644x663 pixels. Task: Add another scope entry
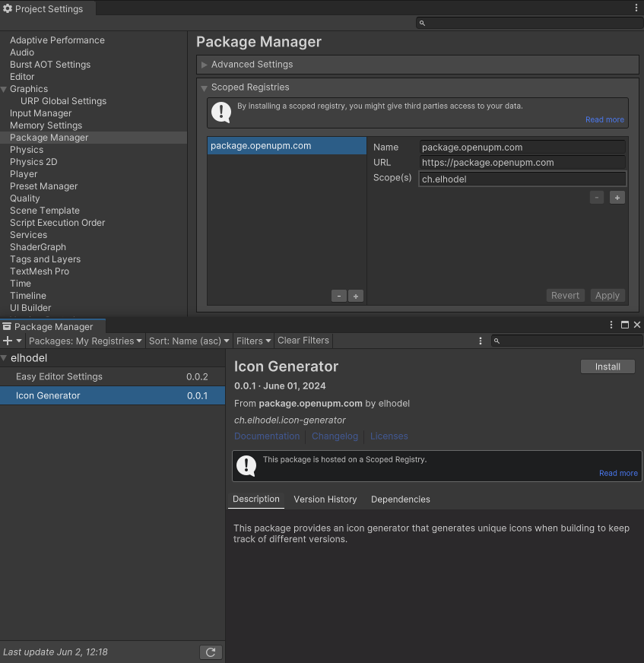tap(617, 198)
